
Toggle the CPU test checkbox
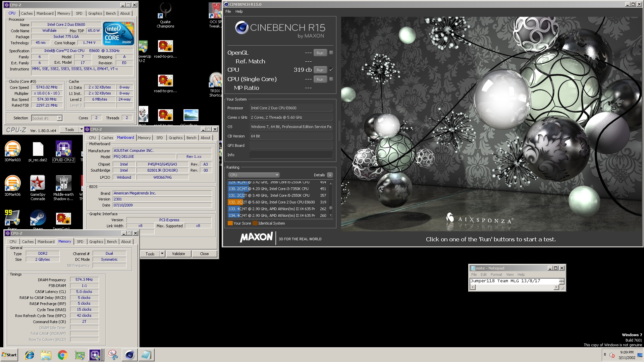coord(331,69)
